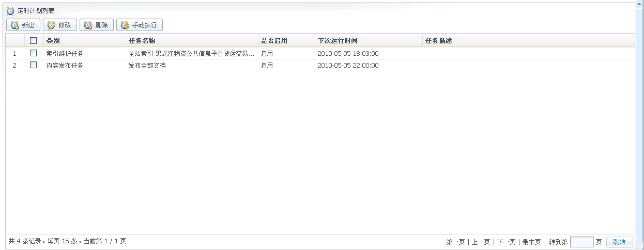Click the clock icon beside 定时计划列表
The height and width of the screenshot is (250, 644).
pyautogui.click(x=10, y=10)
